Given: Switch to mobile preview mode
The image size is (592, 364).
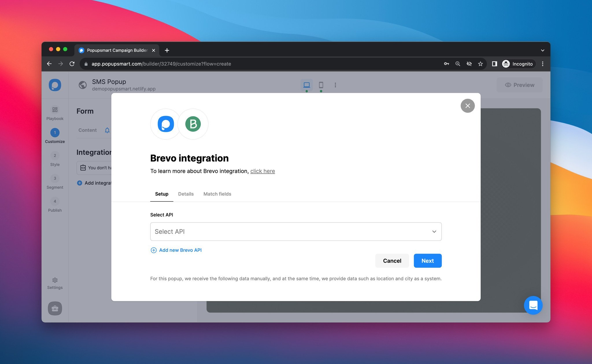Looking at the screenshot, I should (321, 84).
